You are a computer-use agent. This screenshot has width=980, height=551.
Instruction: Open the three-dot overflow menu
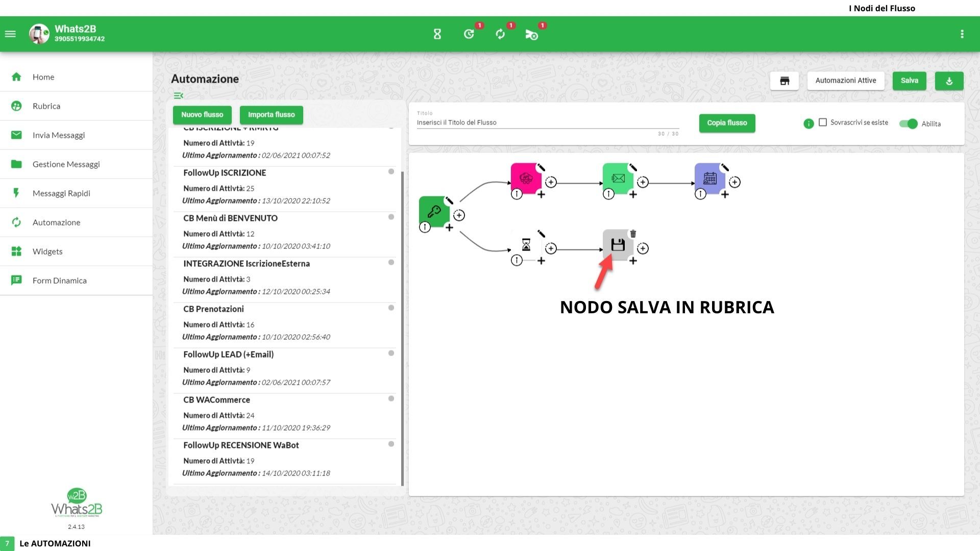point(962,34)
